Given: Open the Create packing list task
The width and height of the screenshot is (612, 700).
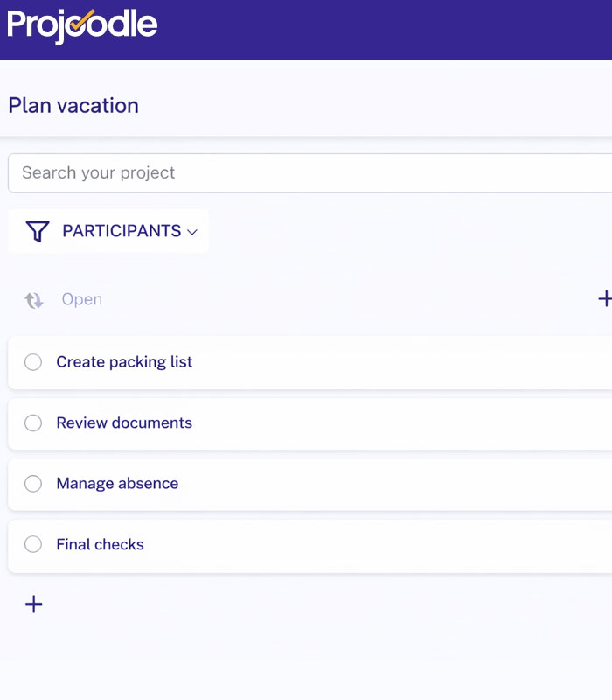Looking at the screenshot, I should coord(124,361).
